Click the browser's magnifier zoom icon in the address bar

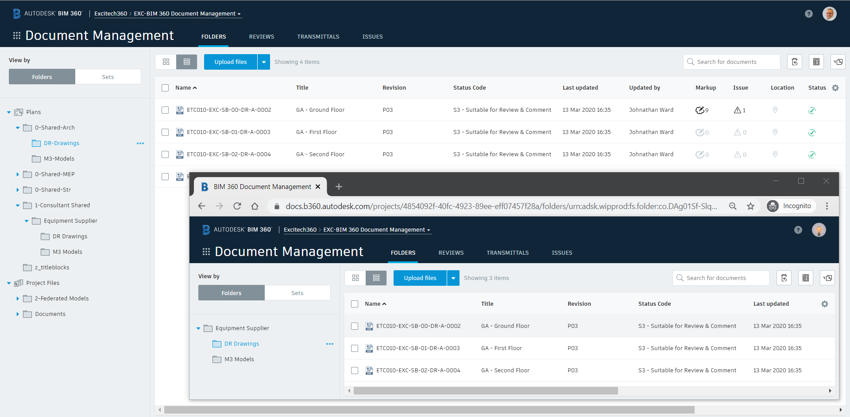point(732,206)
